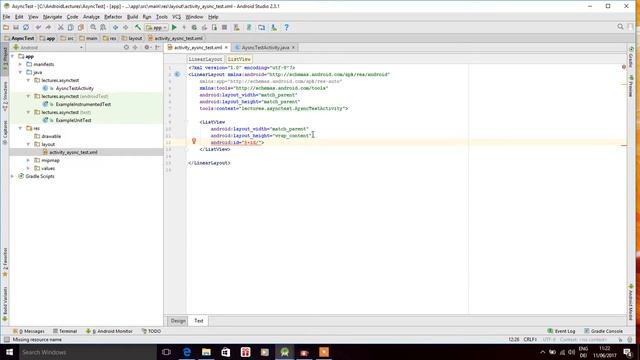Select activity_async_test.xml in the project tree
The image size is (640, 360).
pos(73,152)
